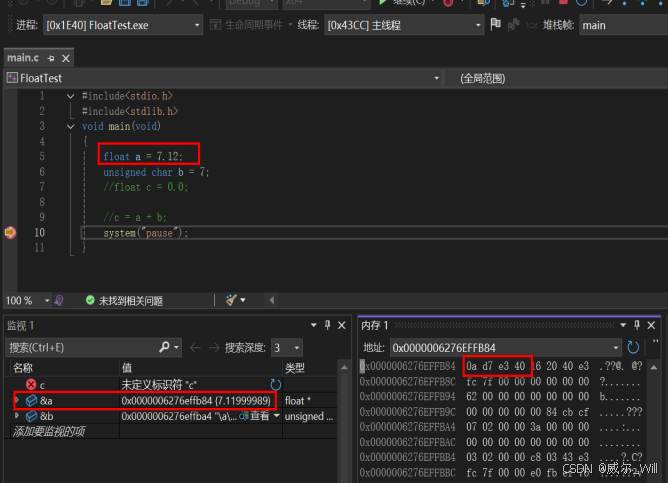Open the (全局范围) scope dropdown
Screen dimensions: 668x483
tap(556, 78)
